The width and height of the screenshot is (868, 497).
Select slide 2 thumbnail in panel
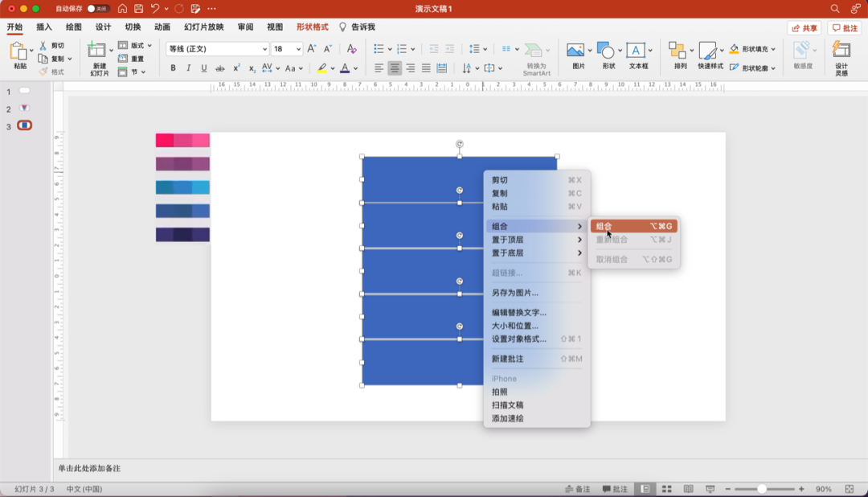pyautogui.click(x=25, y=109)
